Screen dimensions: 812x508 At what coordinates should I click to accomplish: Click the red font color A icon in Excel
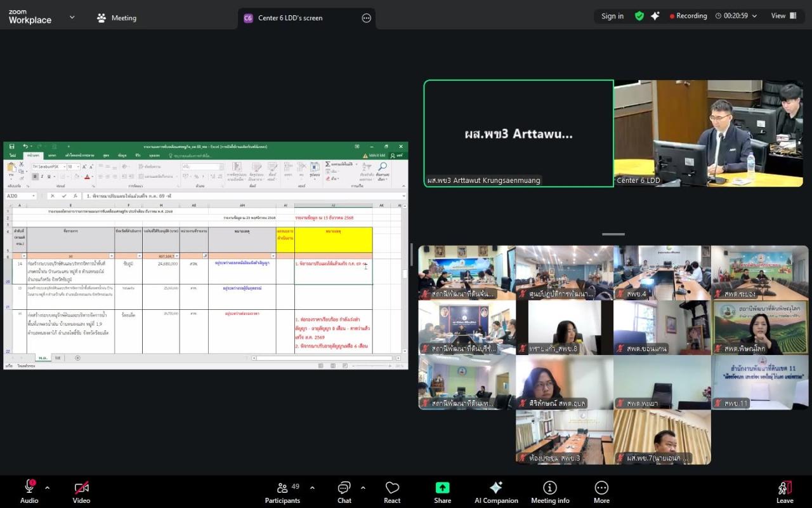tap(87, 177)
